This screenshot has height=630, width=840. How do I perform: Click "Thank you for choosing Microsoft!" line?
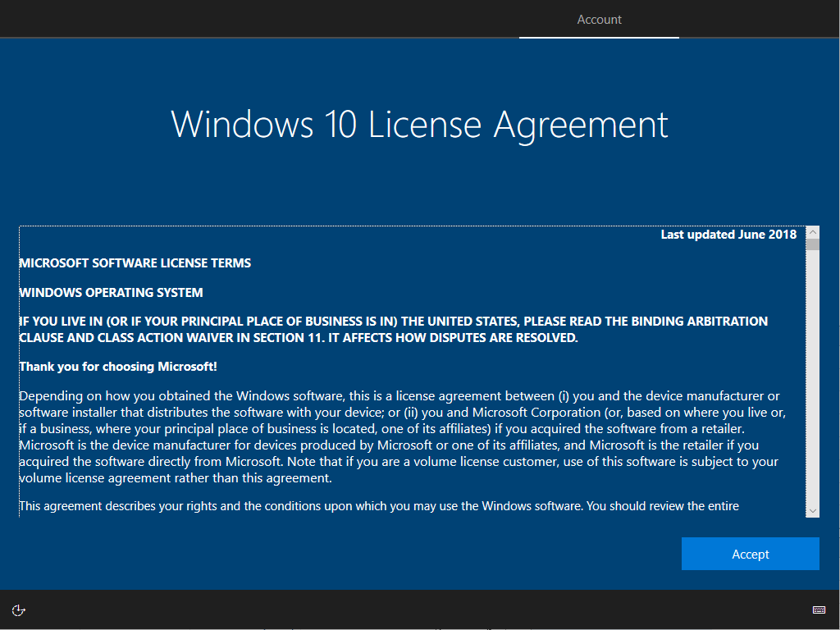[117, 366]
